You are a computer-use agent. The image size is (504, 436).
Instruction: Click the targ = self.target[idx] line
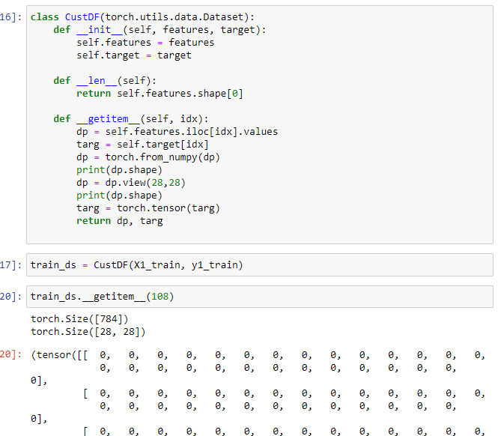142,145
